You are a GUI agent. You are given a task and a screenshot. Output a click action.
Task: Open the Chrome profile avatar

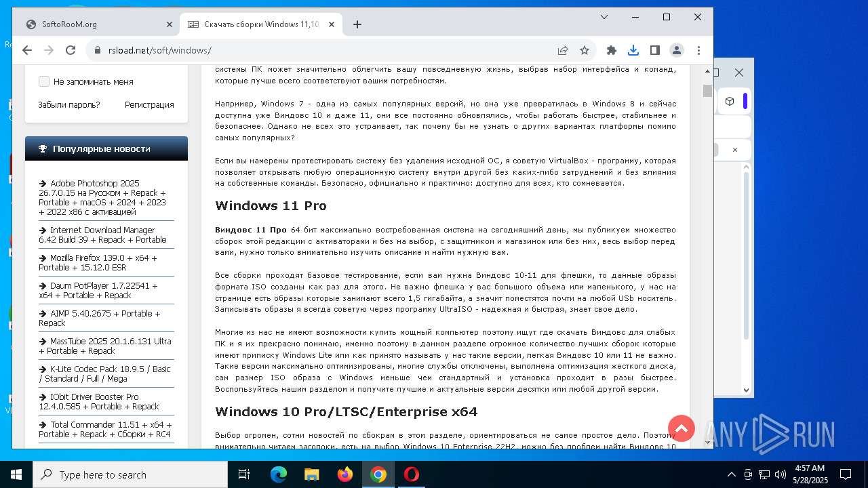tap(677, 50)
